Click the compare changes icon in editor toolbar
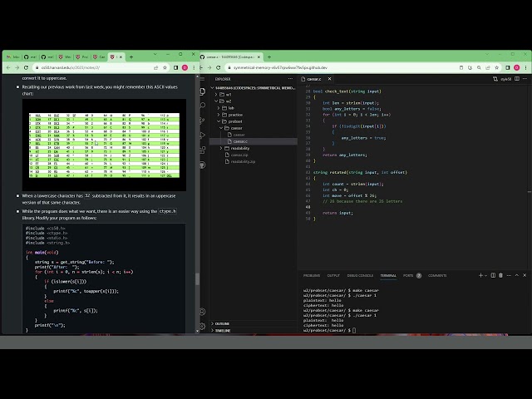The width and height of the screenshot is (532, 399). pyautogui.click(x=495, y=79)
